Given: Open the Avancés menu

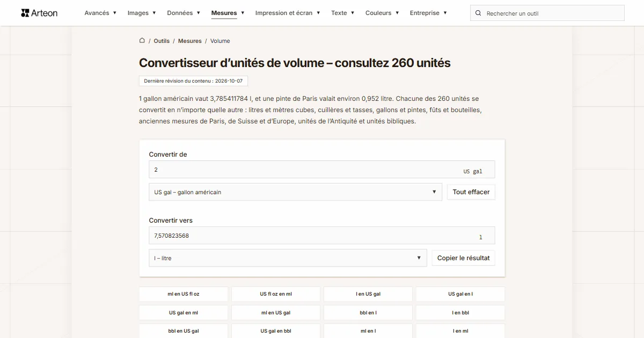Looking at the screenshot, I should tap(100, 13).
